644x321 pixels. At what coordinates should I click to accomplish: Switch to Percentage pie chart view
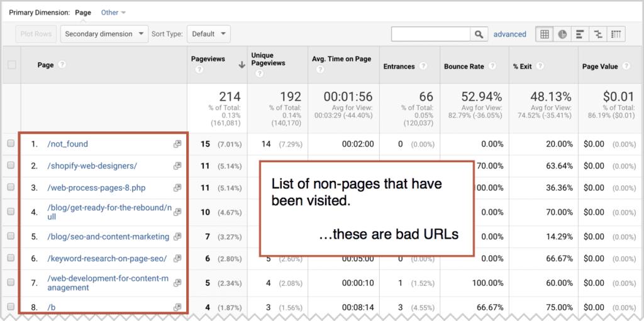562,35
